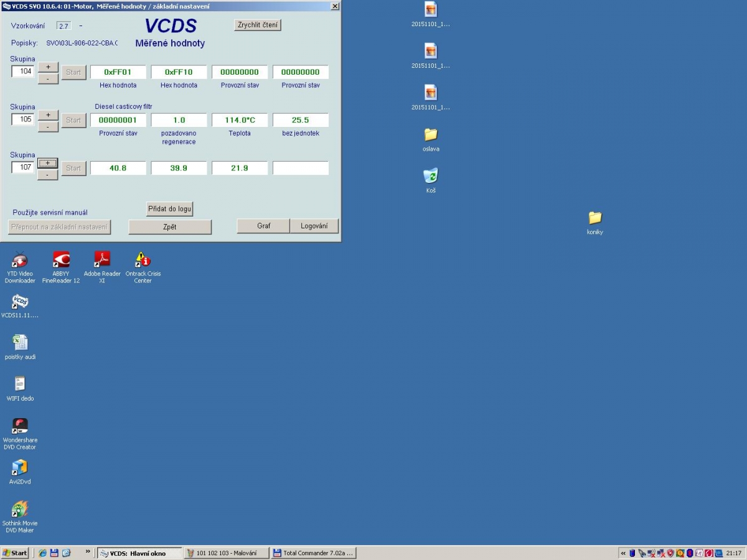The image size is (747, 560).
Task: Decrease group 107 with its minus button
Action: coord(48,175)
